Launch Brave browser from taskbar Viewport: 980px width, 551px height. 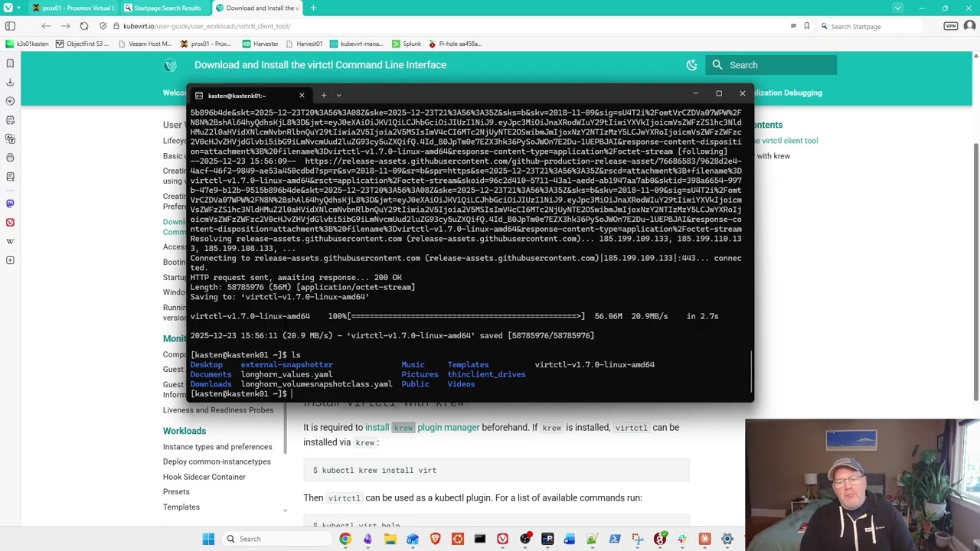(435, 539)
